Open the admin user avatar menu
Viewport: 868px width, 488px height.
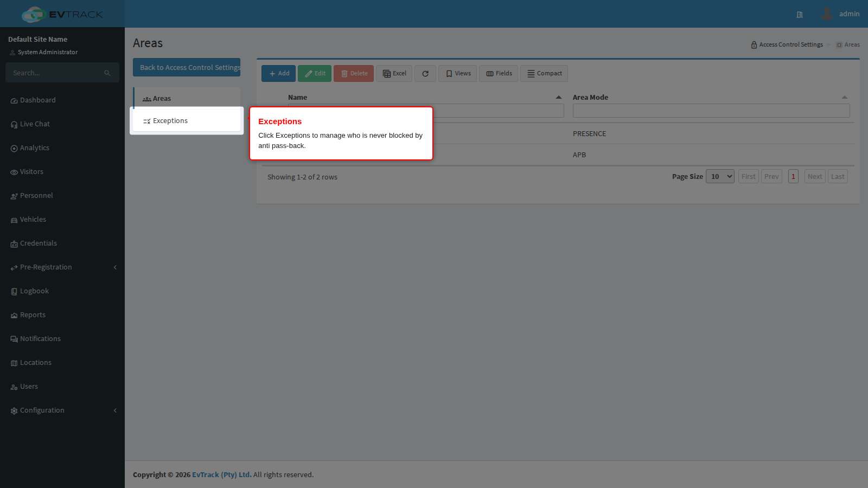click(827, 14)
